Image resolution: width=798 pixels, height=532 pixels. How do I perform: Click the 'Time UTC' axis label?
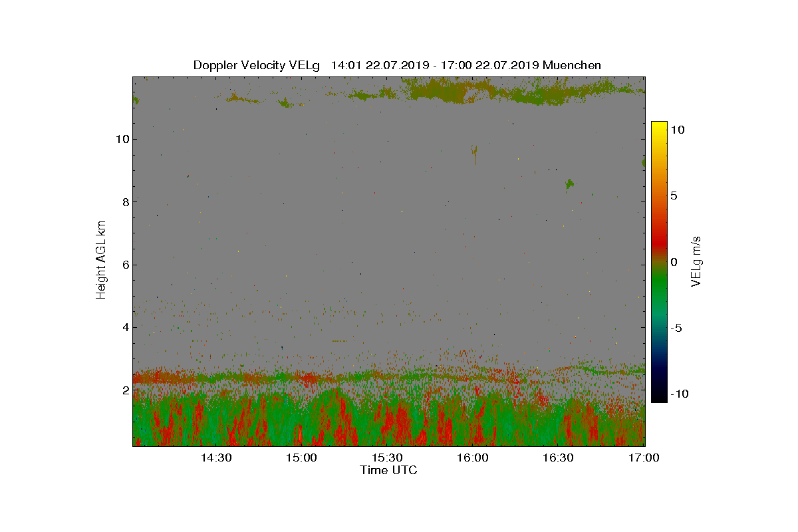tap(389, 470)
